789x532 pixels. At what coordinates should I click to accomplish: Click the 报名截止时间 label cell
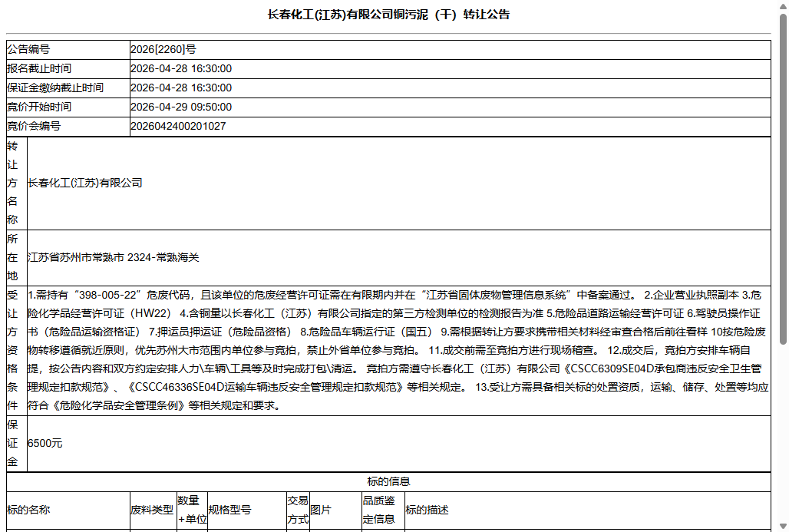(68, 68)
